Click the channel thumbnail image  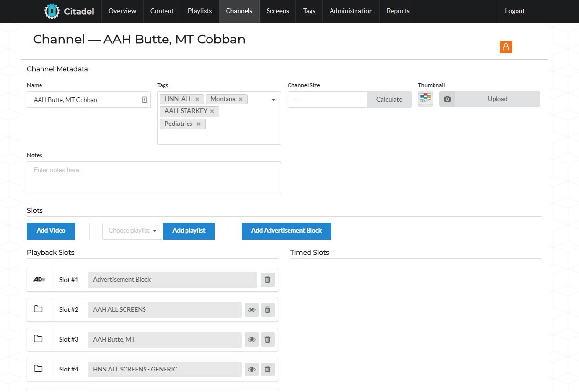pos(426,99)
